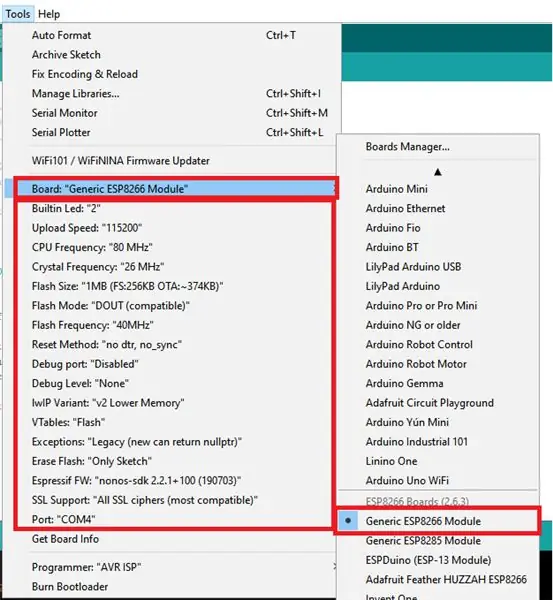This screenshot has height=600, width=553.
Task: Select Adafruit Feather HUZZAH ESP8266 board
Action: click(438, 580)
